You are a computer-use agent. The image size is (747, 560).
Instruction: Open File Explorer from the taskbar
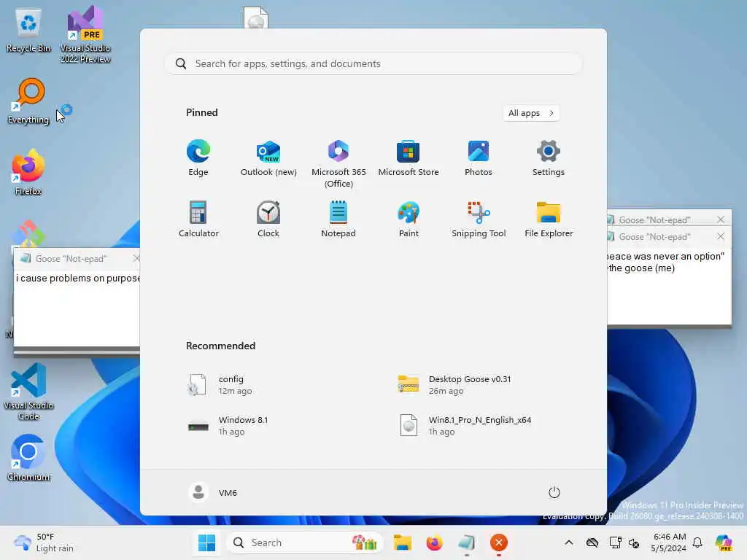(403, 542)
